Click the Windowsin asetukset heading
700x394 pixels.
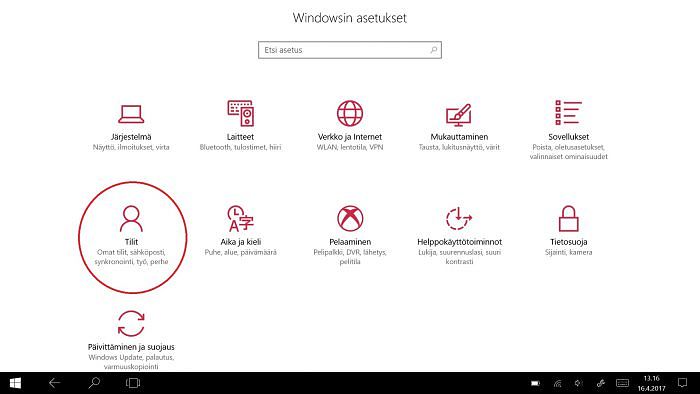350,18
